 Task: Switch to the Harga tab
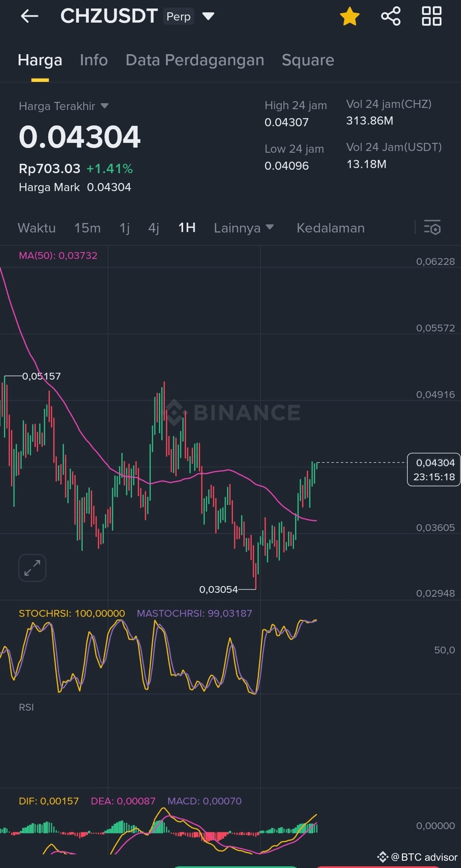pos(40,60)
